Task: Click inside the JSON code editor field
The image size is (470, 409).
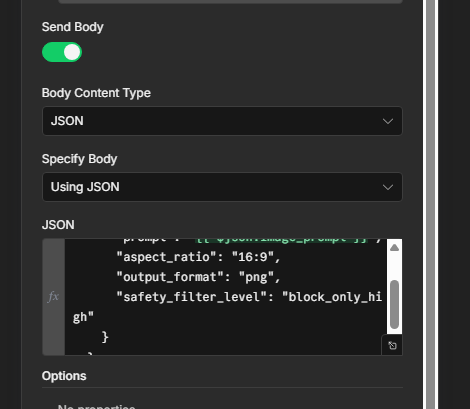Action: coord(226,297)
